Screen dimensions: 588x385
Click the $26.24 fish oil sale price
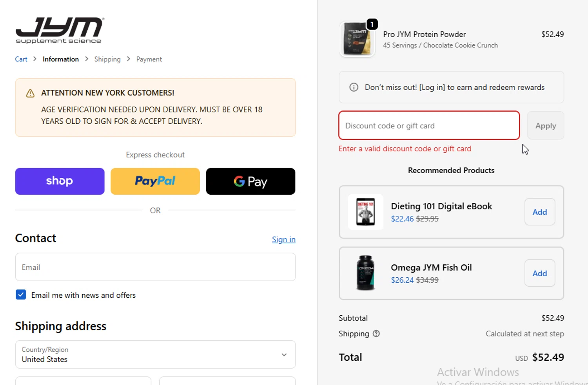click(x=402, y=280)
